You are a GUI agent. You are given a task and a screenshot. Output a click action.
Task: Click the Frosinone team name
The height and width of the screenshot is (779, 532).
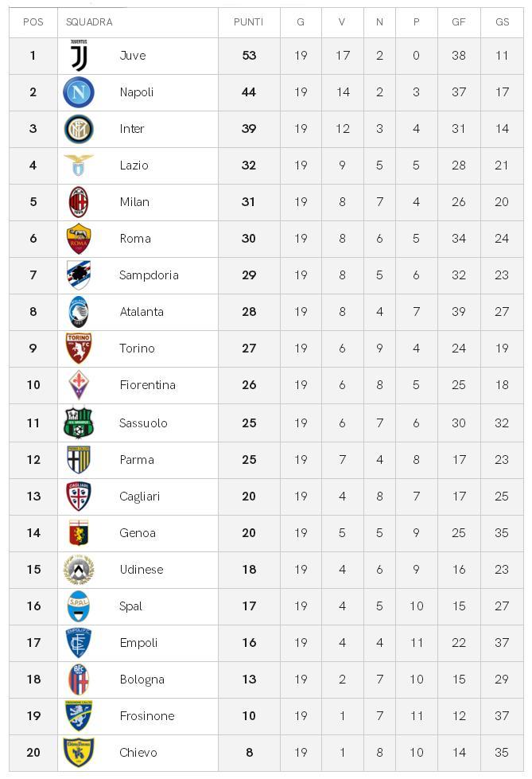tap(147, 716)
